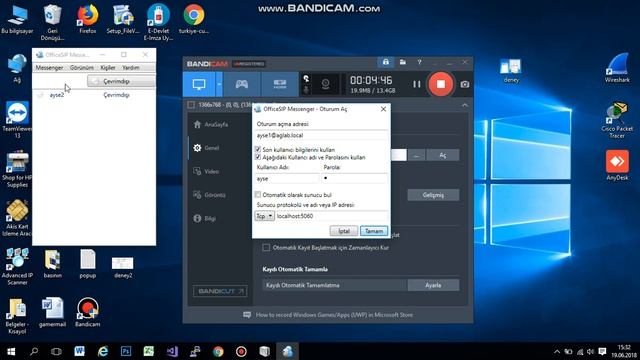Viewport: 640px width, 360px height.
Task: Take screenshot with Bandicam camera icon
Action: [464, 84]
